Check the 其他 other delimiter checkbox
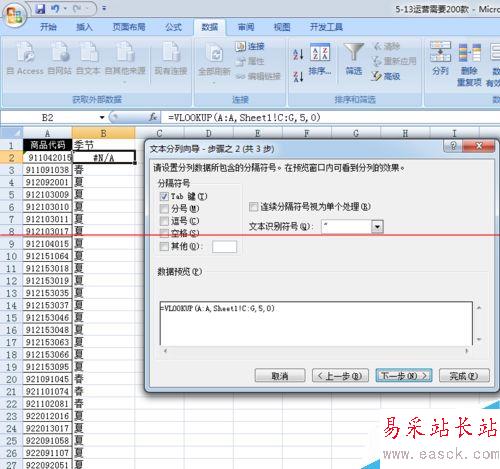This screenshot has width=500, height=469. (164, 246)
